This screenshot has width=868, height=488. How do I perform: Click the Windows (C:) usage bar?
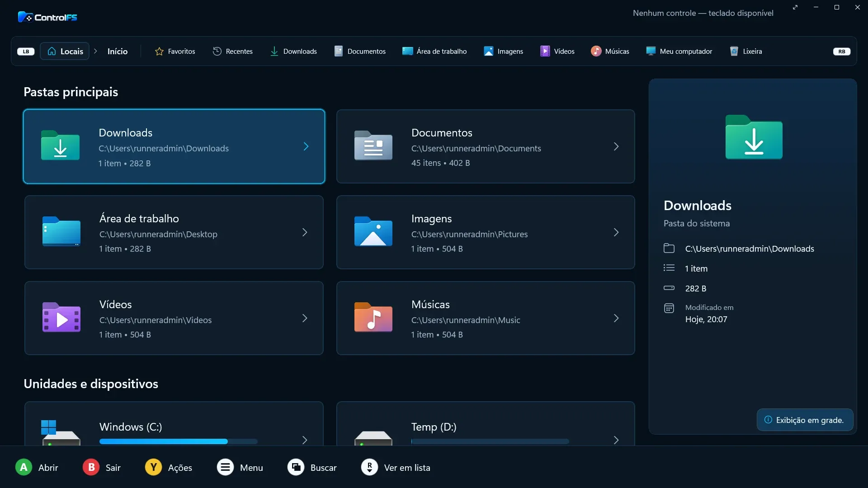179,441
